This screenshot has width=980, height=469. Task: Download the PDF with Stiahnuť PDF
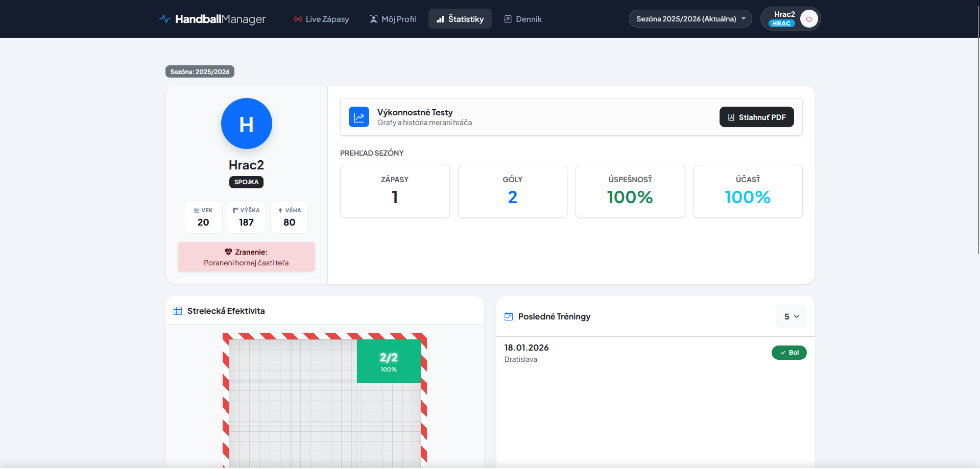tap(756, 117)
